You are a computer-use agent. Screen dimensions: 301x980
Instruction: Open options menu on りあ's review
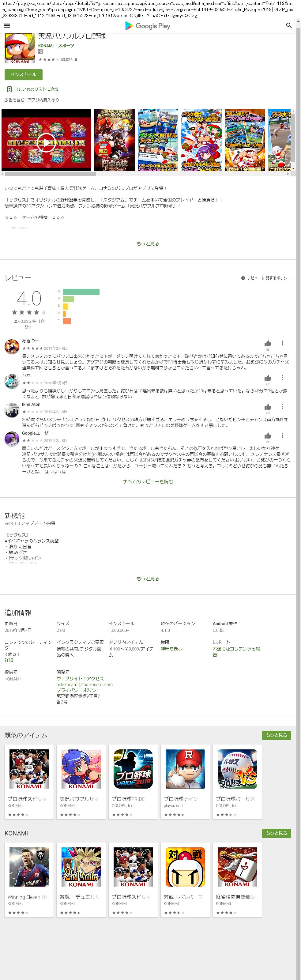(282, 378)
